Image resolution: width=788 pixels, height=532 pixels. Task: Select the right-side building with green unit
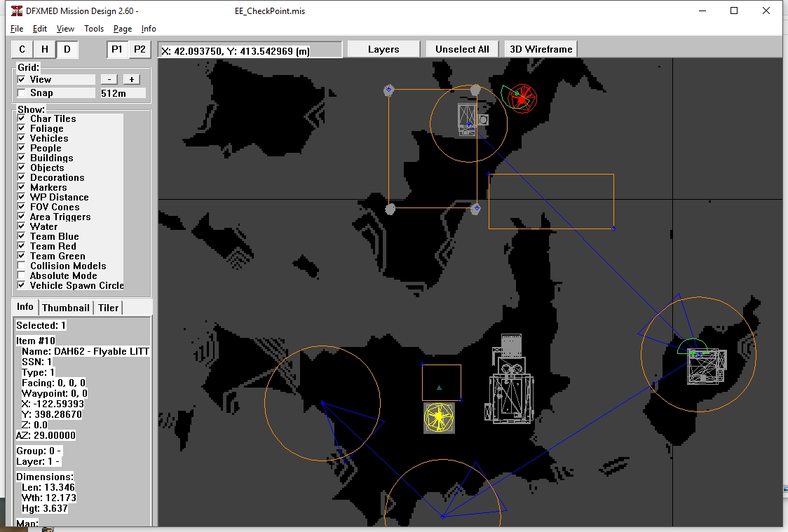(707, 367)
